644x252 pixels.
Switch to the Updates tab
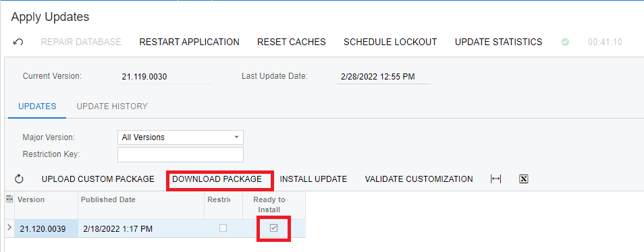point(37,106)
